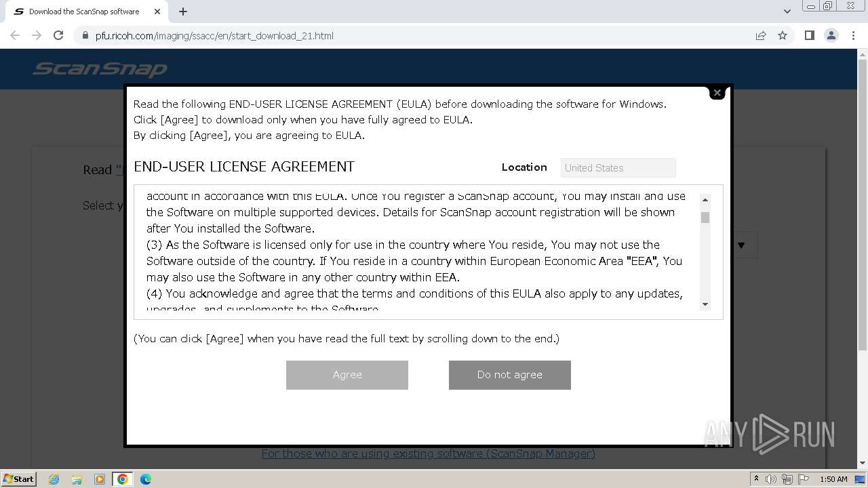Open the media player taskbar icon
This screenshot has width=868, height=488.
point(100,479)
